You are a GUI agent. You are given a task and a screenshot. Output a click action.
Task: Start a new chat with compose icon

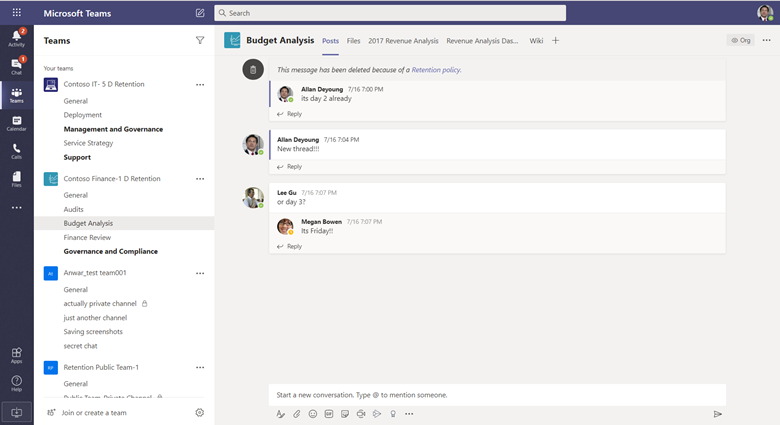tap(200, 13)
